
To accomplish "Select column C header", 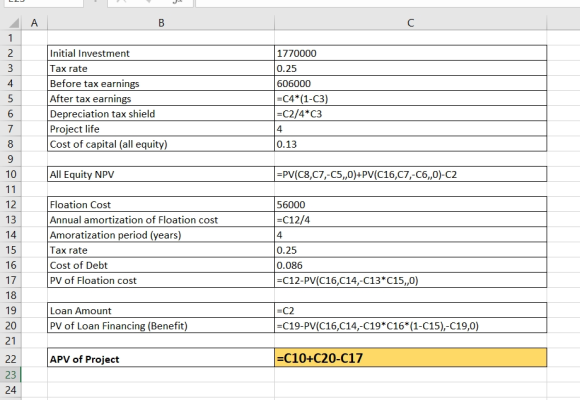I will (x=410, y=23).
